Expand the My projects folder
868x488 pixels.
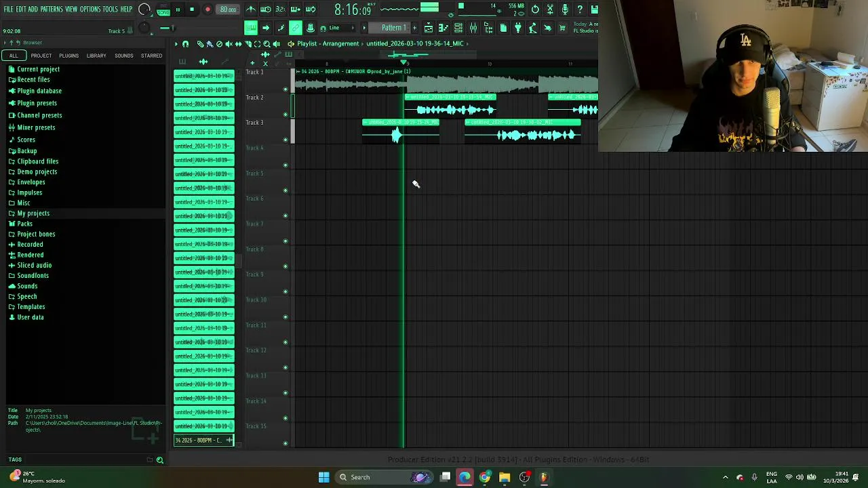tap(33, 213)
